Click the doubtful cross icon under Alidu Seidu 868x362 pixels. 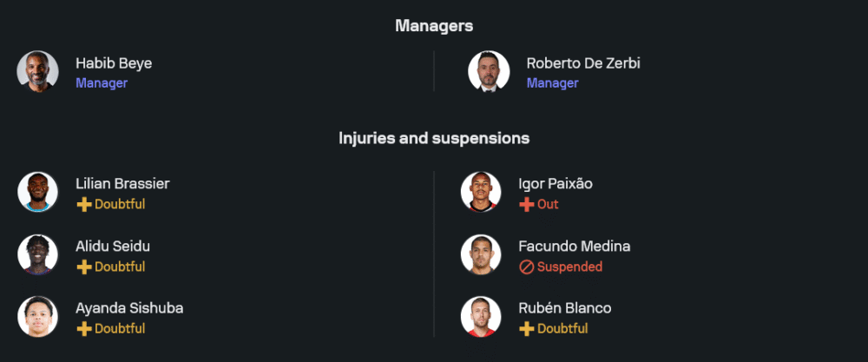point(84,267)
